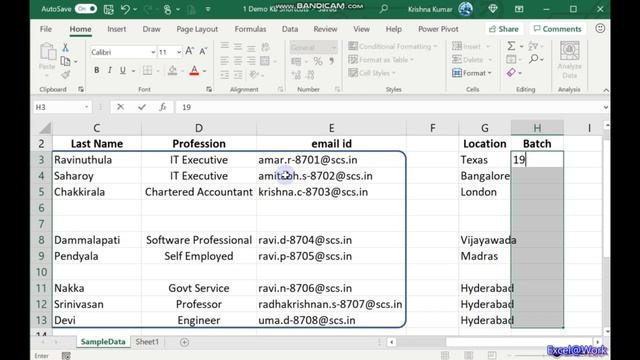The image size is (640, 360).
Task: Open the File tab
Action: pyautogui.click(x=46, y=29)
